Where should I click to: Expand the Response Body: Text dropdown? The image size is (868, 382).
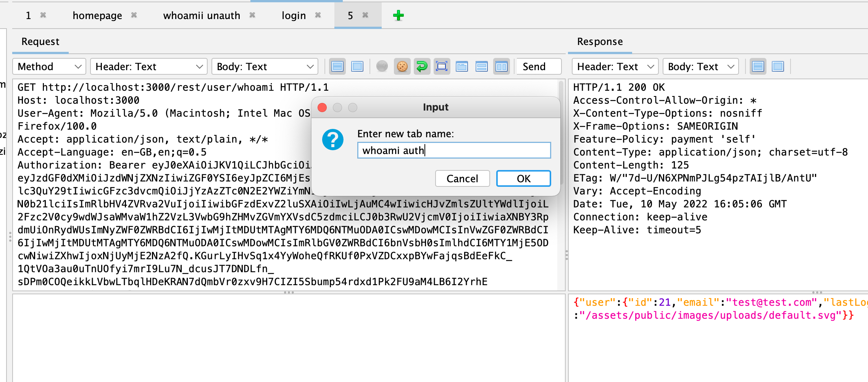pos(700,67)
